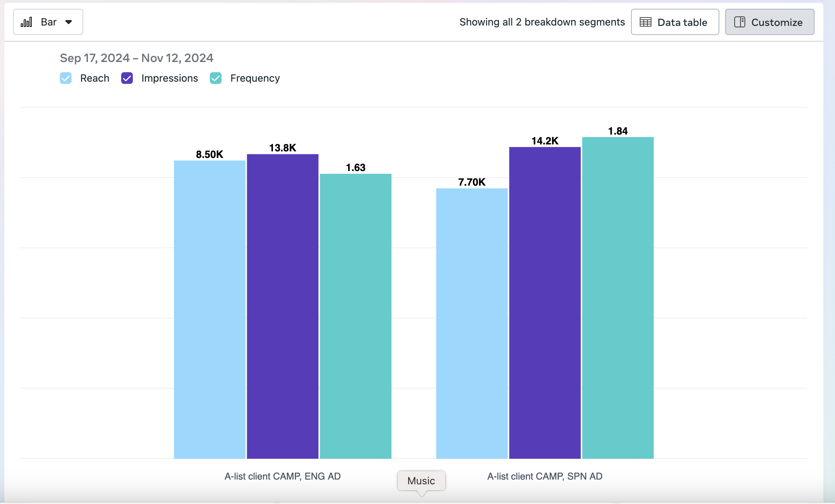Select the A-list client CAMP, ENG AD label
Image resolution: width=835 pixels, height=504 pixels.
pyautogui.click(x=282, y=476)
